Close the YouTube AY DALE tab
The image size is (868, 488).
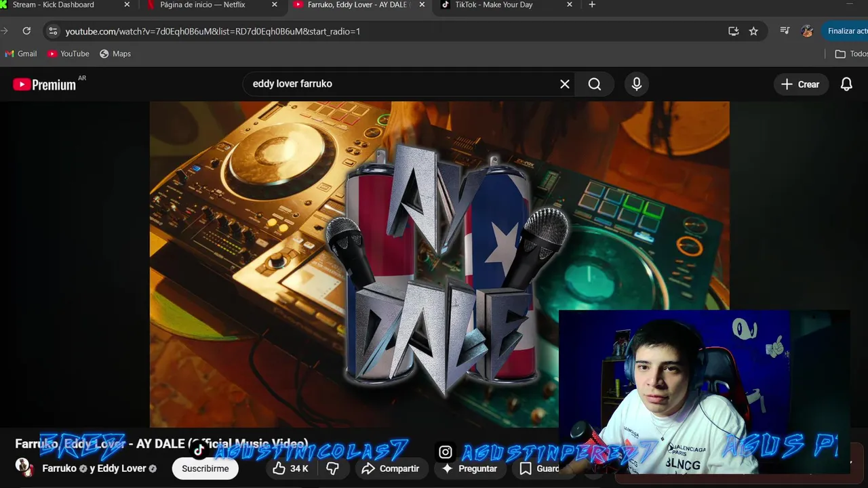(422, 5)
